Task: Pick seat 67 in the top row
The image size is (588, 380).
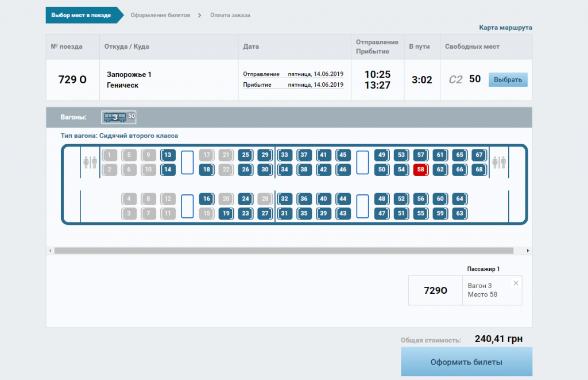Action: click(478, 155)
